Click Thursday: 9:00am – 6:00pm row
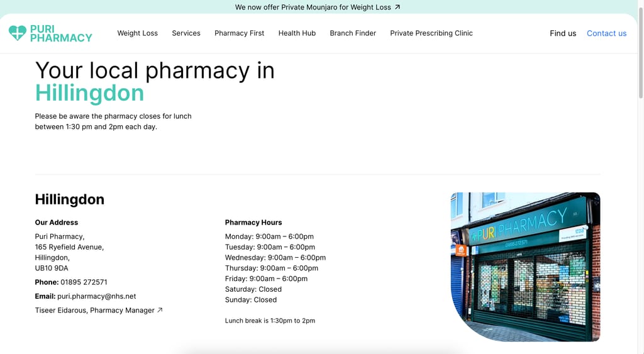 point(272,268)
